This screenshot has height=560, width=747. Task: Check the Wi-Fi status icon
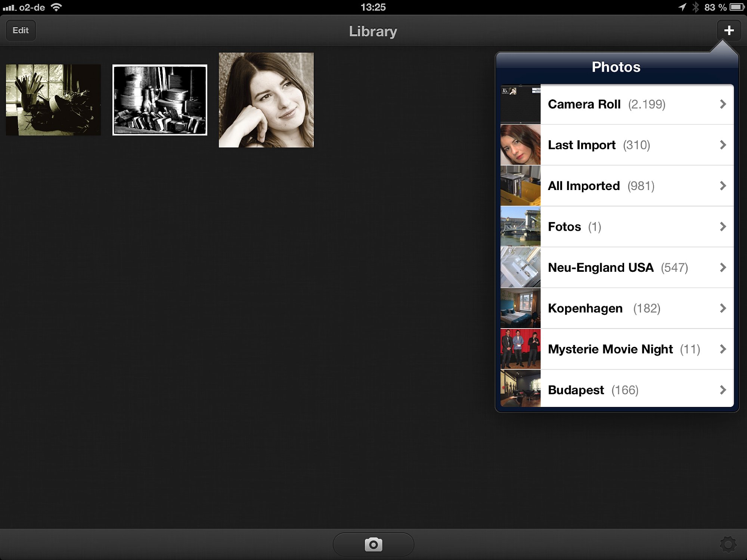(56, 7)
